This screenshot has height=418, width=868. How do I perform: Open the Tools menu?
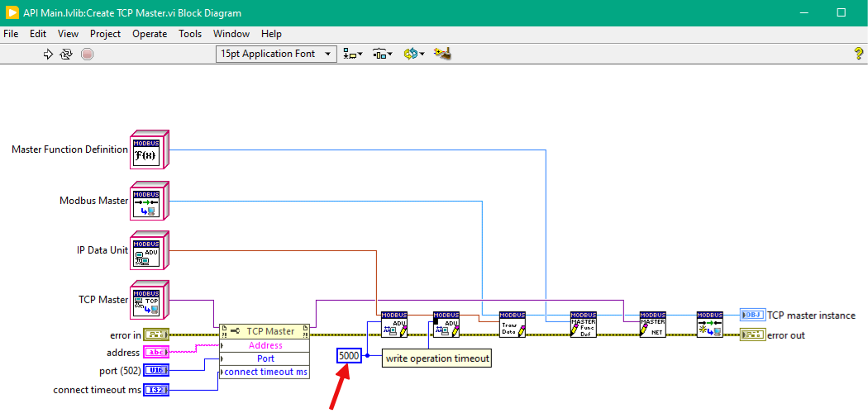click(x=190, y=34)
